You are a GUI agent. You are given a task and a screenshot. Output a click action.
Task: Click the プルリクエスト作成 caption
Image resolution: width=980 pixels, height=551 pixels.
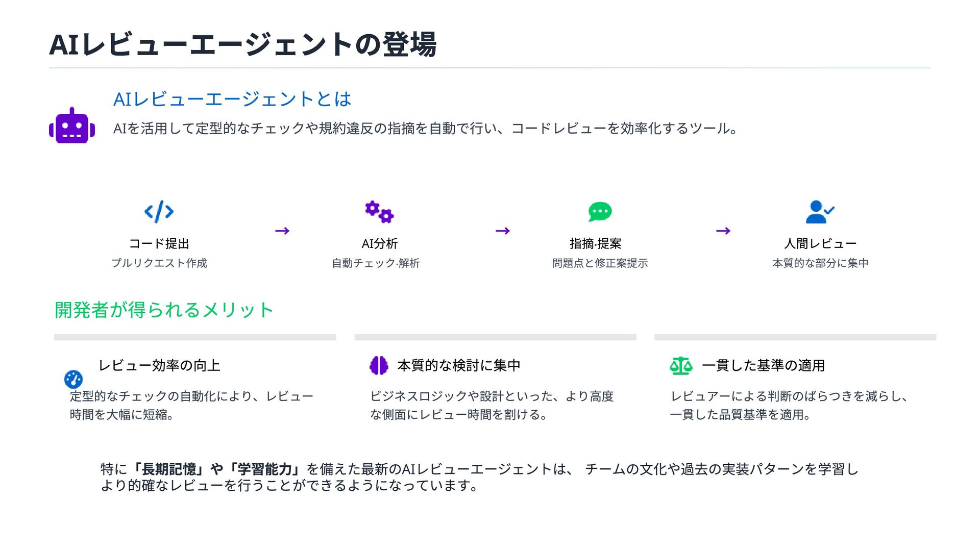pos(159,263)
